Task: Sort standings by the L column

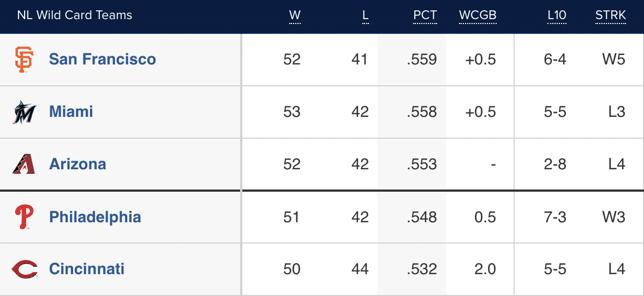Action: point(365,15)
